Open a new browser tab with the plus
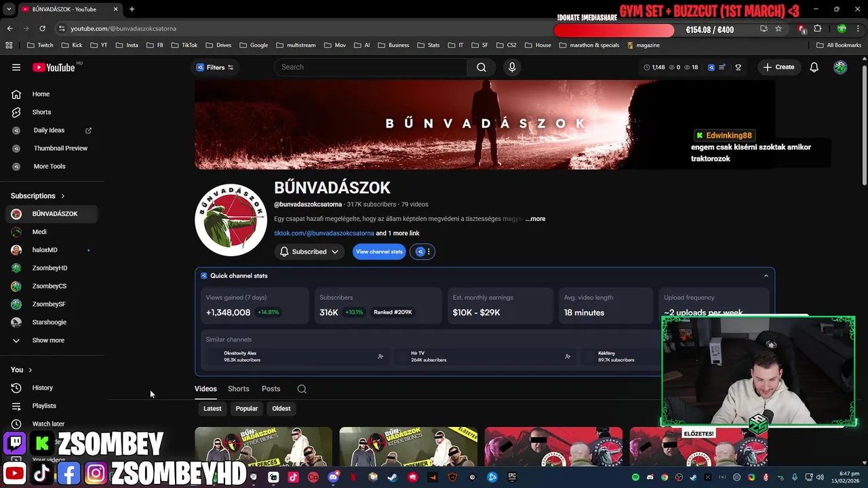 [x=132, y=9]
